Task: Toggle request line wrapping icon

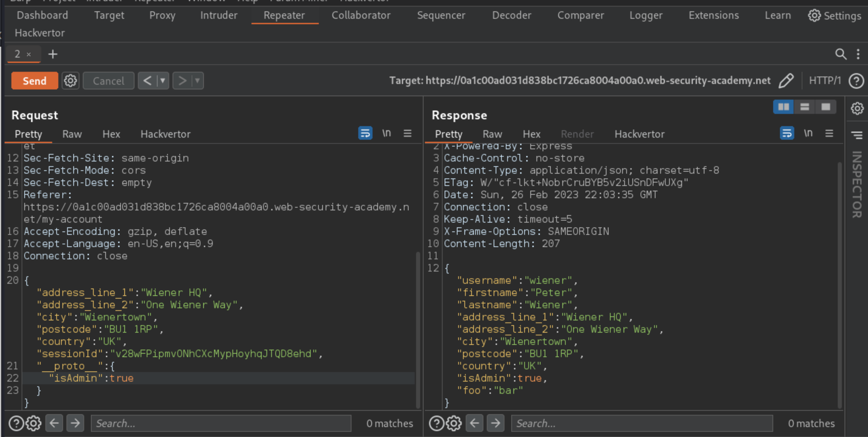Action: tap(365, 133)
